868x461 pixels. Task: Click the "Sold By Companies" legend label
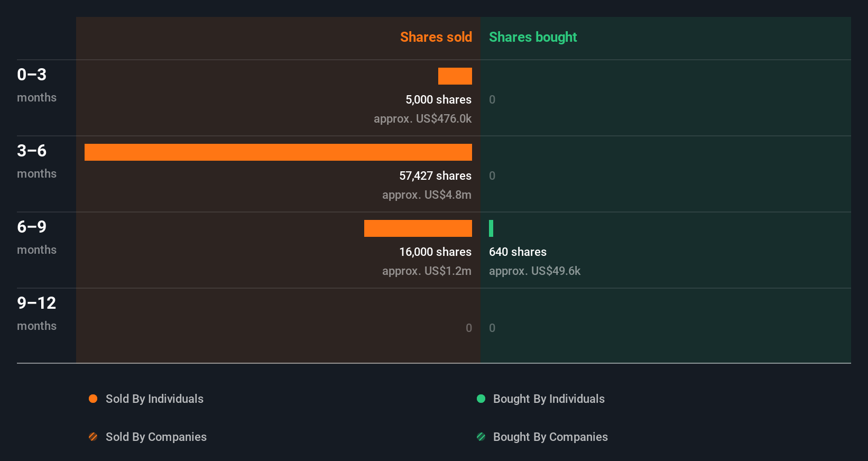coord(156,437)
